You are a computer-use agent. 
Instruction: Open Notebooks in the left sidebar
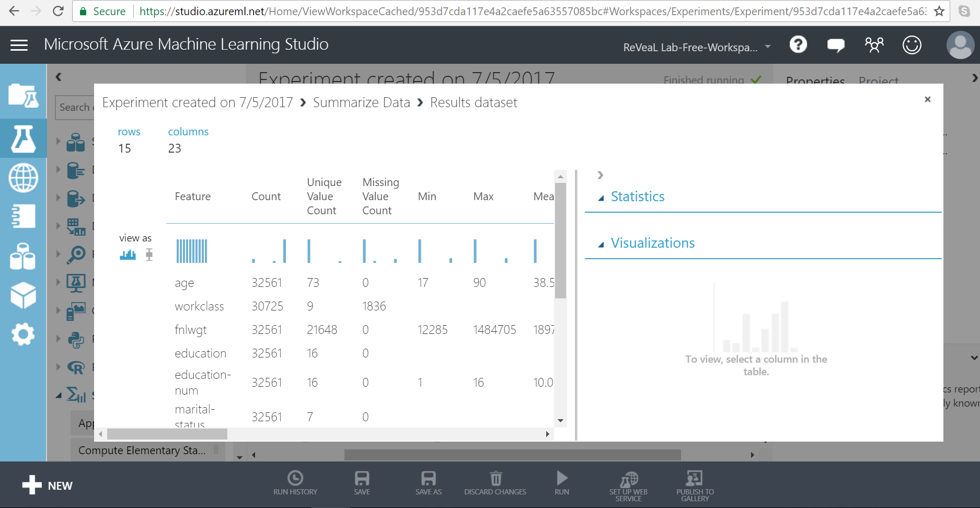[24, 216]
